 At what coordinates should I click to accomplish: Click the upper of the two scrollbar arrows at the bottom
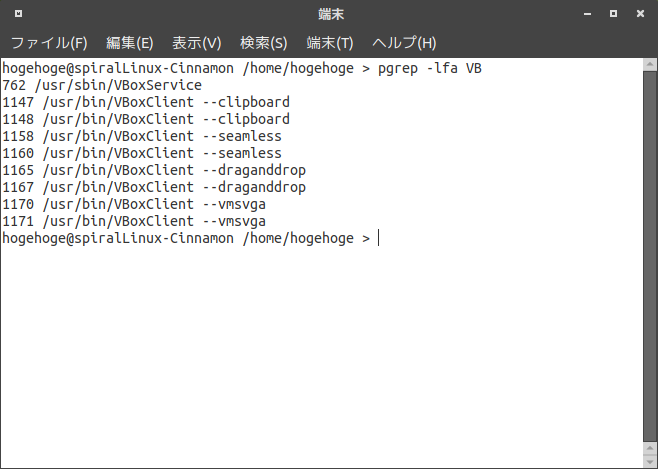click(x=650, y=448)
